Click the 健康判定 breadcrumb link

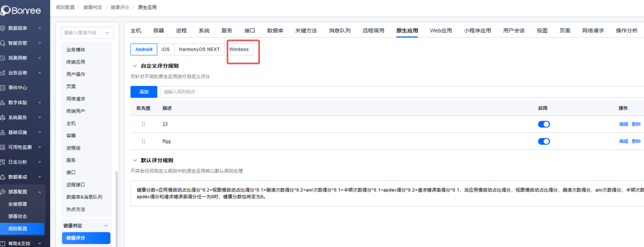[93, 7]
